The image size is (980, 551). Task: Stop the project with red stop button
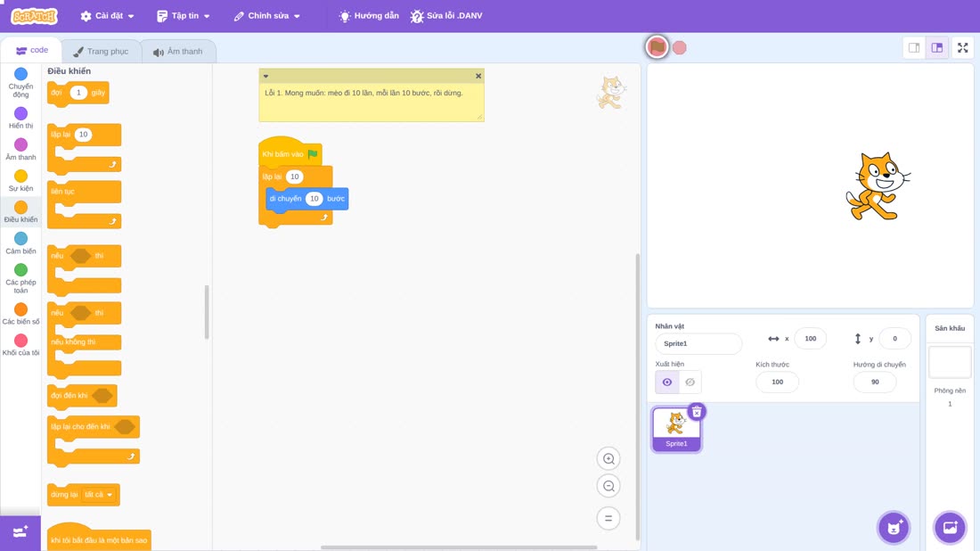pyautogui.click(x=680, y=47)
